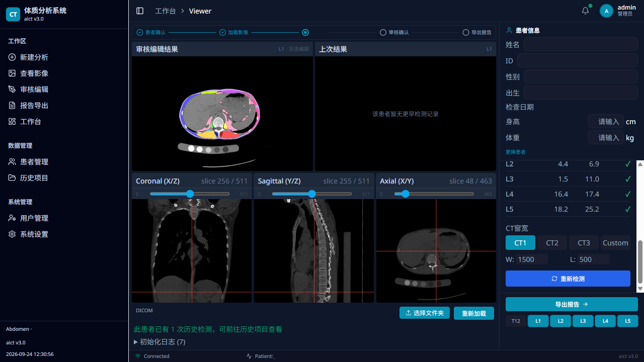The image size is (644, 362).
Task: Click the folder icon beside 历史项目
Action: point(12,178)
